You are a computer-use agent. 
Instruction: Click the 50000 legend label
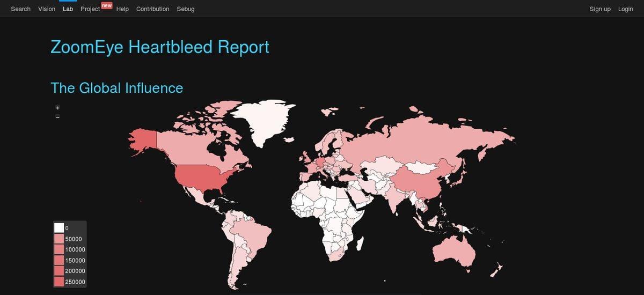[x=74, y=239]
